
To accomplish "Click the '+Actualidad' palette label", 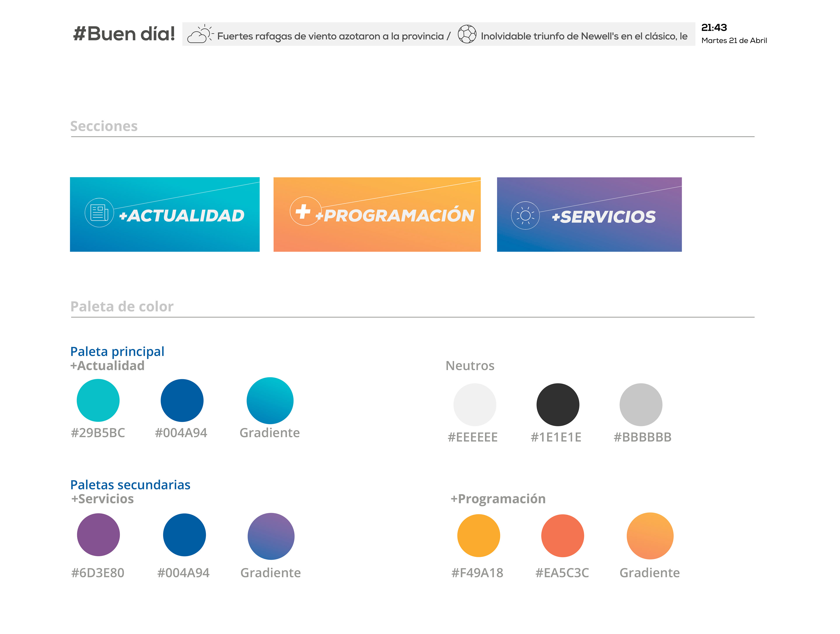I will (107, 366).
